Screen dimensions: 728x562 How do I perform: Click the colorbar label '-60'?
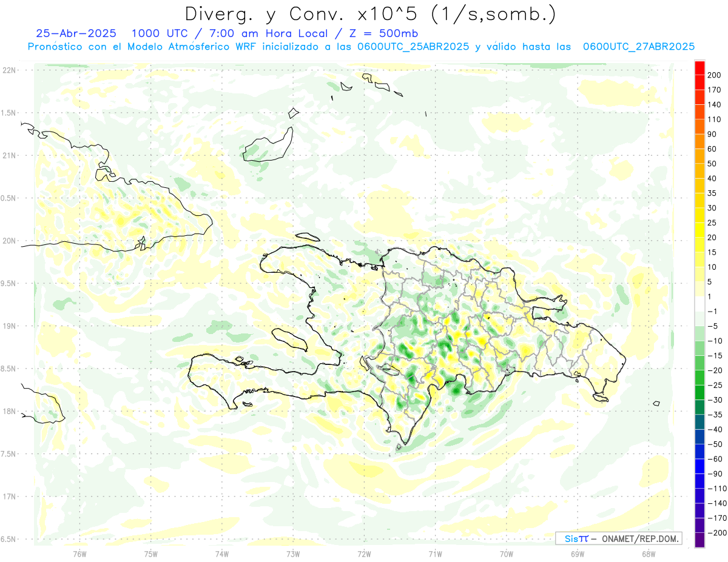716,460
